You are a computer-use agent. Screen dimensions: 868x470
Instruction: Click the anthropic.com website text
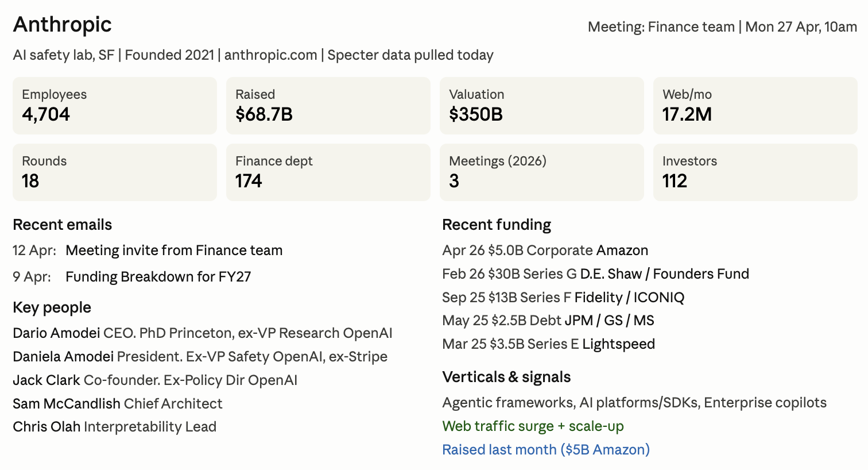tap(270, 55)
